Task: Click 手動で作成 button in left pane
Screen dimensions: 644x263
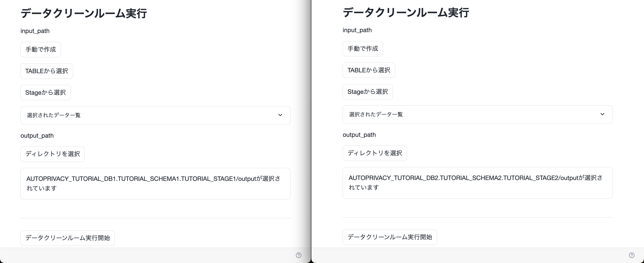Action: tap(40, 49)
